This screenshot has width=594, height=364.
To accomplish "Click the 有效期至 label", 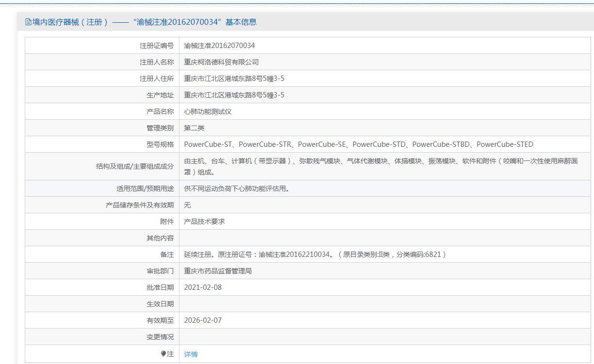I will point(160,320).
